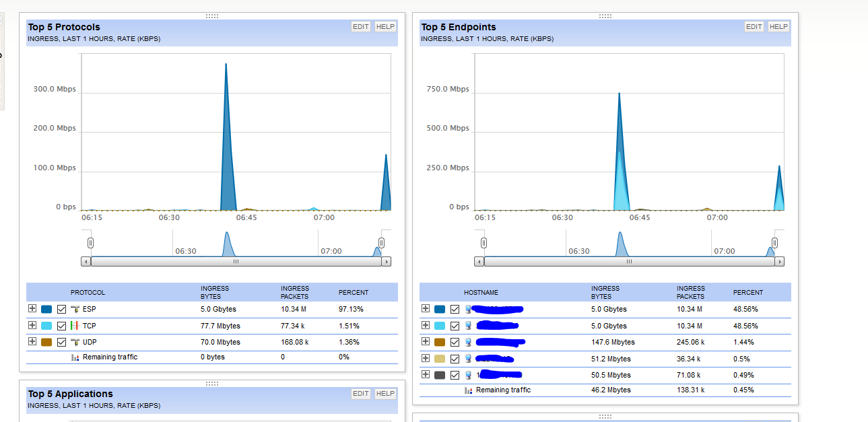Viewport: 868px width, 422px height.
Task: Click the UDP protocol type icon
Action: 75,342
